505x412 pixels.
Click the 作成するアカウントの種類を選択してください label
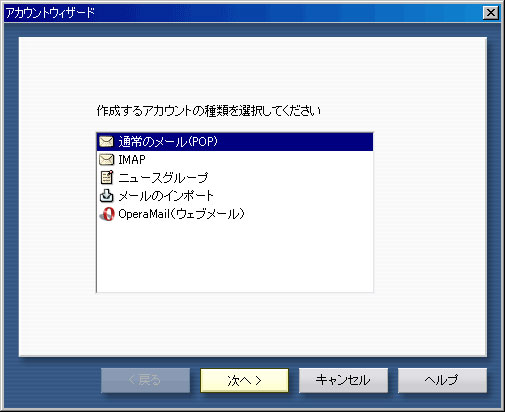click(x=209, y=111)
